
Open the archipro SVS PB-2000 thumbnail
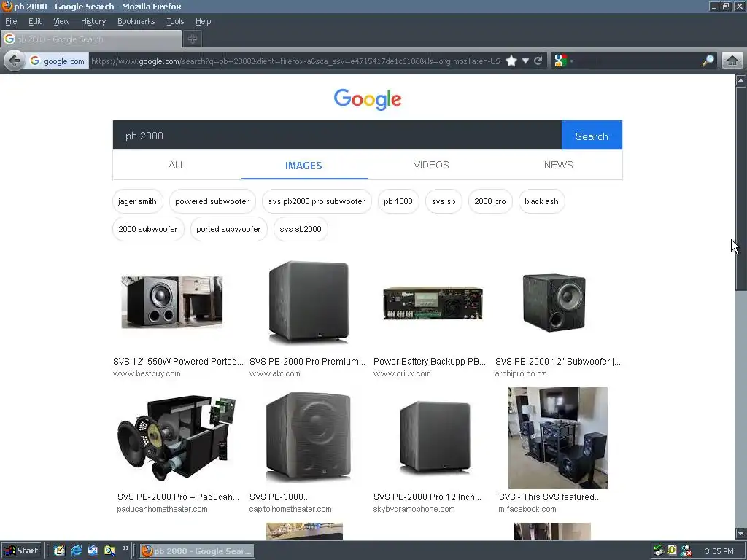click(x=554, y=303)
